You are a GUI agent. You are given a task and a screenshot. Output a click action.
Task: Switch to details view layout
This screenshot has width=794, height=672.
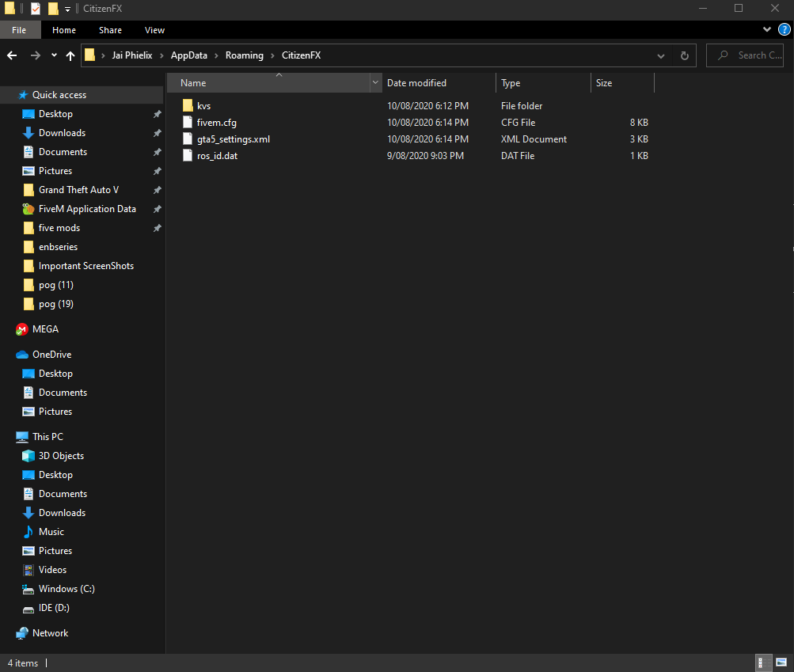[x=765, y=663]
